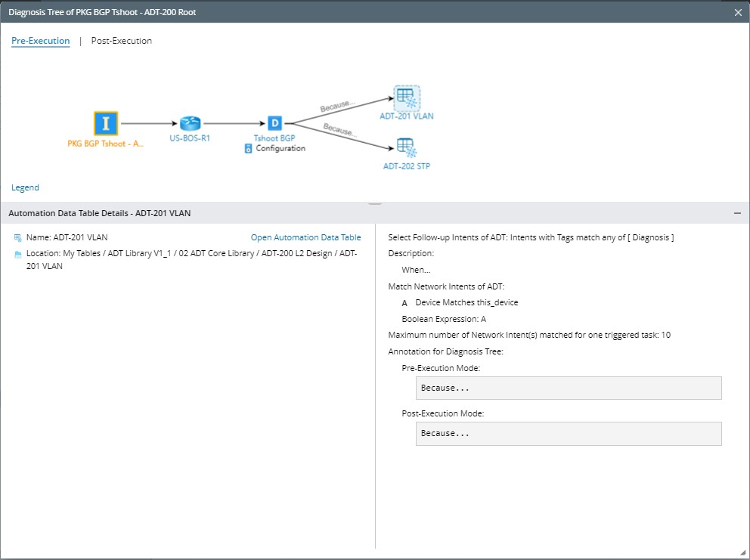Click the table icon beside Name ADT-201 VLAN
This screenshot has width=750, height=560.
click(x=18, y=237)
